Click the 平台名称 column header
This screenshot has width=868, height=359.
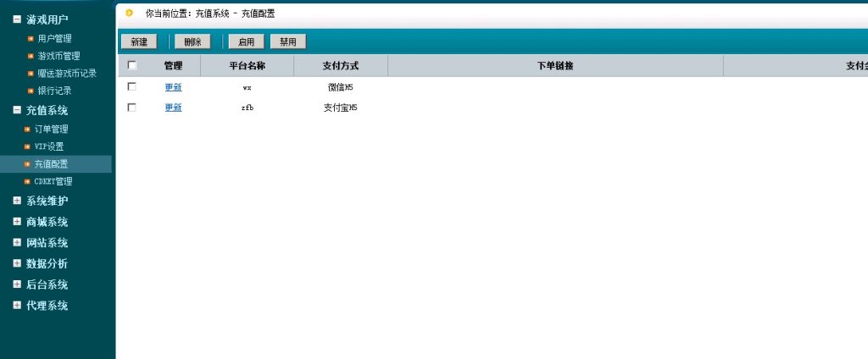point(248,66)
